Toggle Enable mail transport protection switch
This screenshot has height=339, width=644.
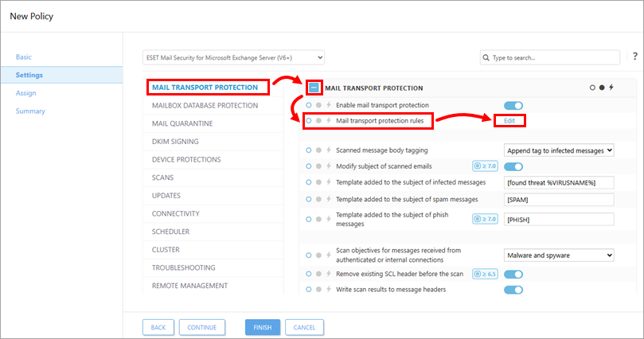(513, 105)
